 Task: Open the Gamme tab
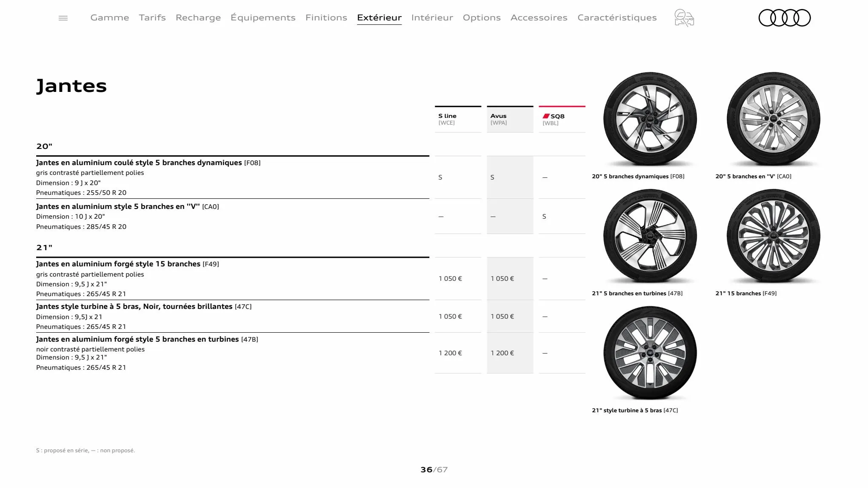(110, 17)
